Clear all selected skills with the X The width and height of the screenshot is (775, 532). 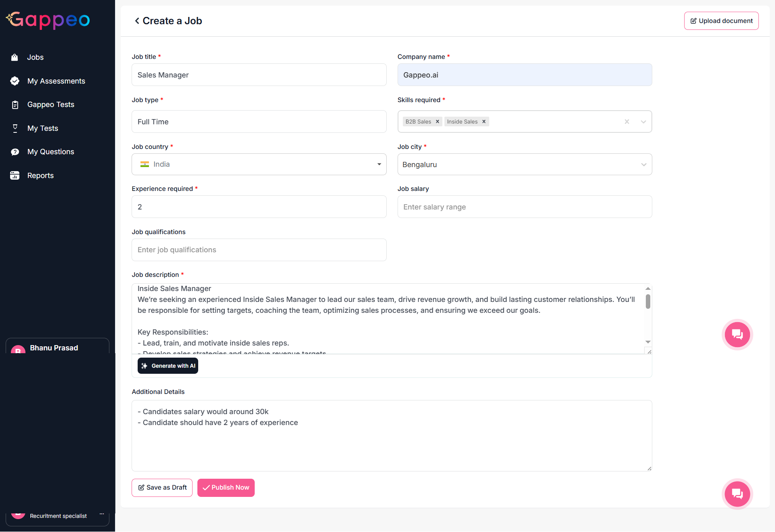[x=626, y=121]
